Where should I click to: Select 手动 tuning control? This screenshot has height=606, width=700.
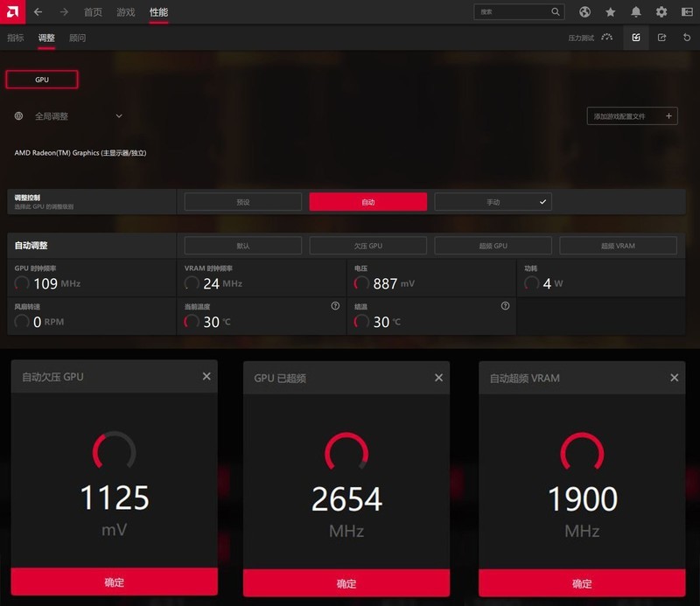493,202
